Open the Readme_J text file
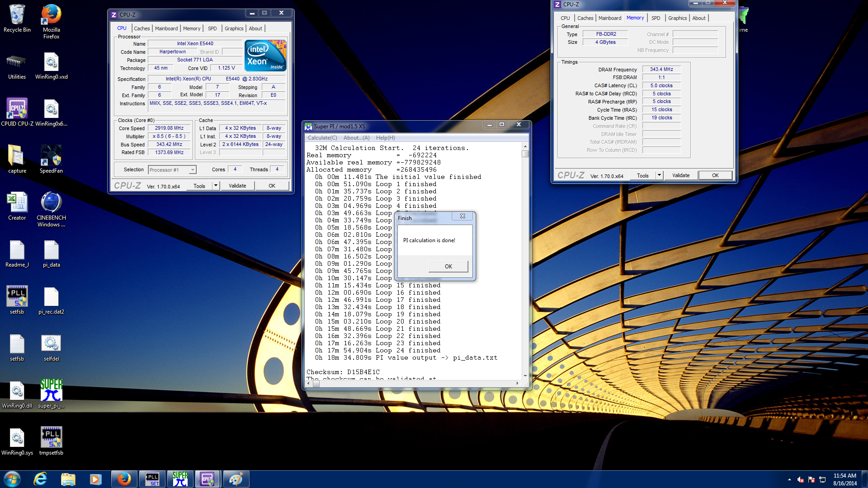Screen dimensions: 868x488 17,253
